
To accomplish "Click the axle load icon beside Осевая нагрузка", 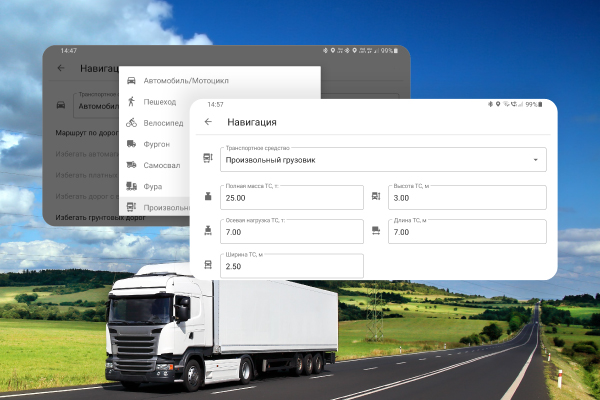I will pyautogui.click(x=208, y=231).
